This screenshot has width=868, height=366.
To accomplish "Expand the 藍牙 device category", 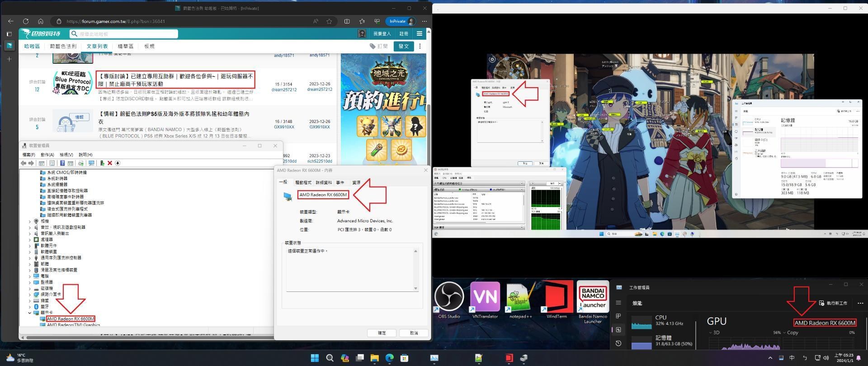I will (x=30, y=306).
